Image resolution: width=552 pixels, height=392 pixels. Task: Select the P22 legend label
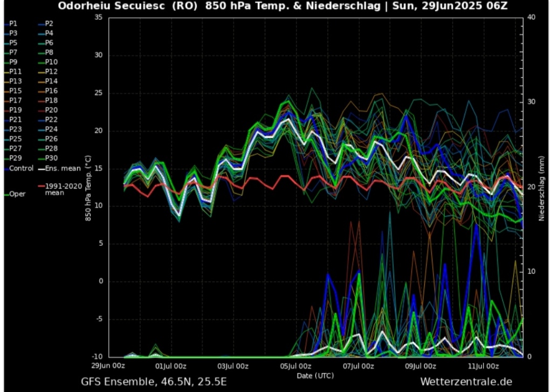(51, 120)
